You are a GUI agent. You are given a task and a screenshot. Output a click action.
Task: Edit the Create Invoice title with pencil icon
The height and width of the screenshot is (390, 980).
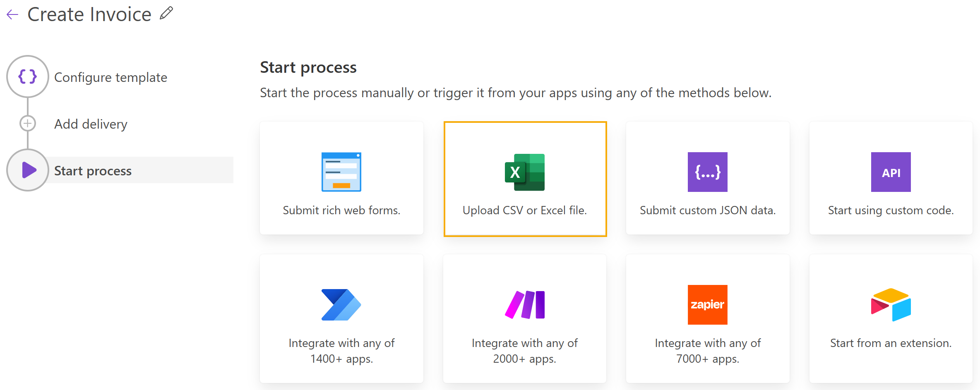pos(166,13)
